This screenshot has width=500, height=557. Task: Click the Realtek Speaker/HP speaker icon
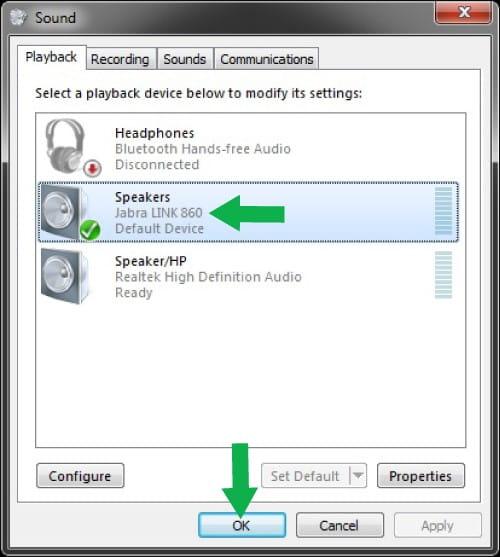(64, 276)
